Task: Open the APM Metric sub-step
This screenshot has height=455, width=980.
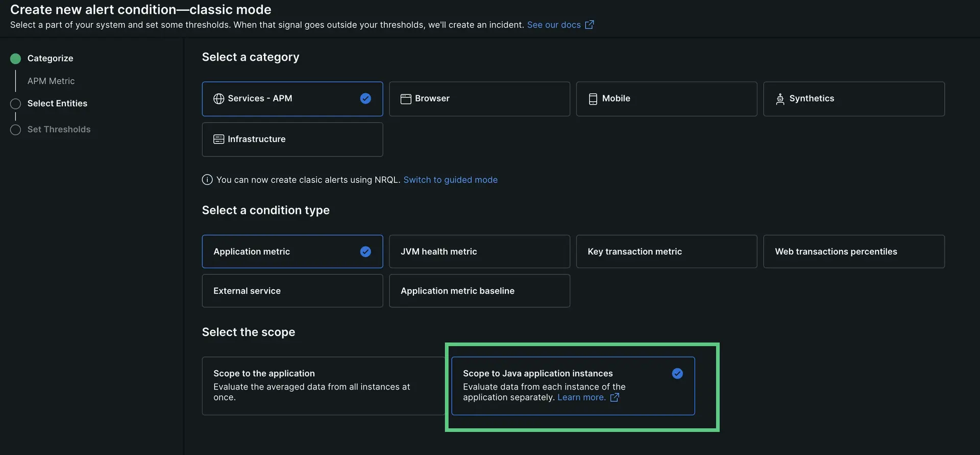Action: click(51, 81)
